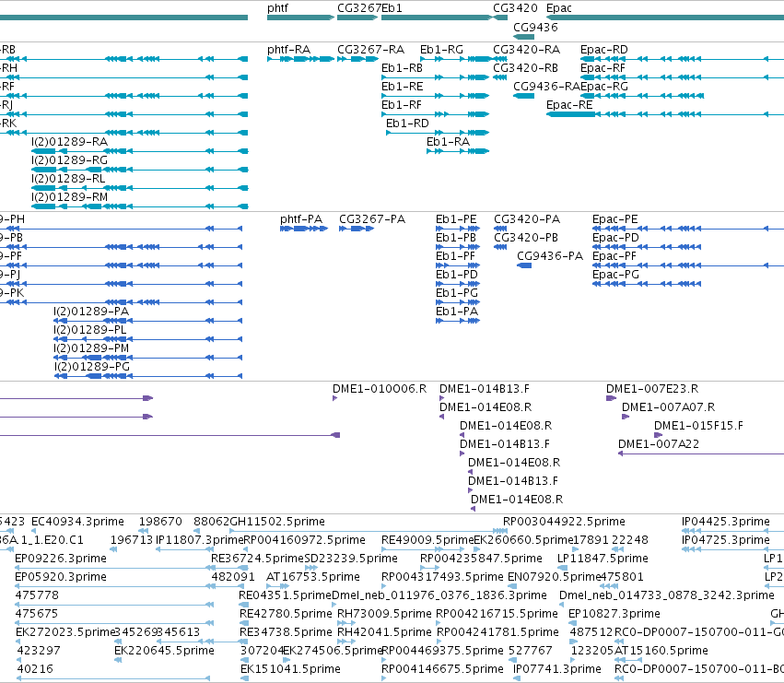Select transcript Eb1-RD

pyautogui.click(x=407, y=124)
